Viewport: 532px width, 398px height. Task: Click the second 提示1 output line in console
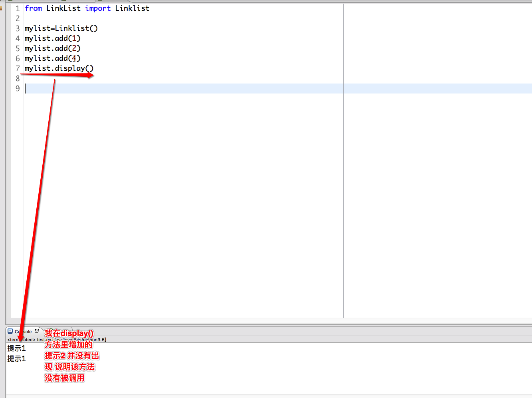coord(16,359)
